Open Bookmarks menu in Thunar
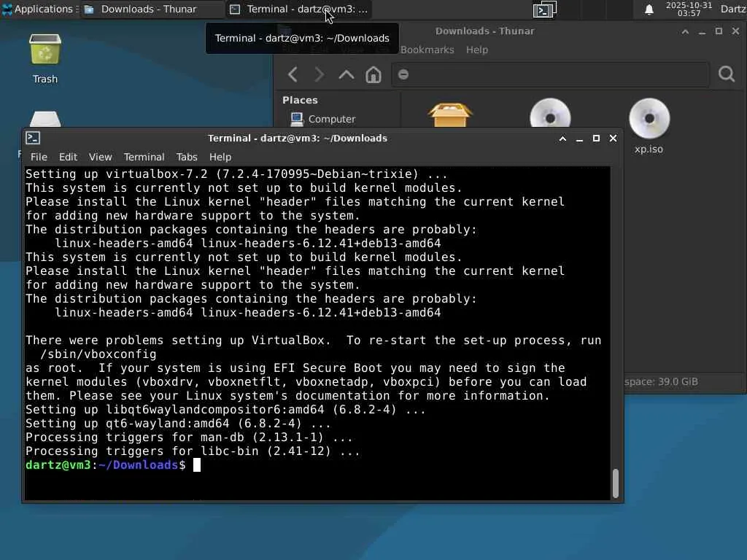The width and height of the screenshot is (747, 560). [427, 50]
